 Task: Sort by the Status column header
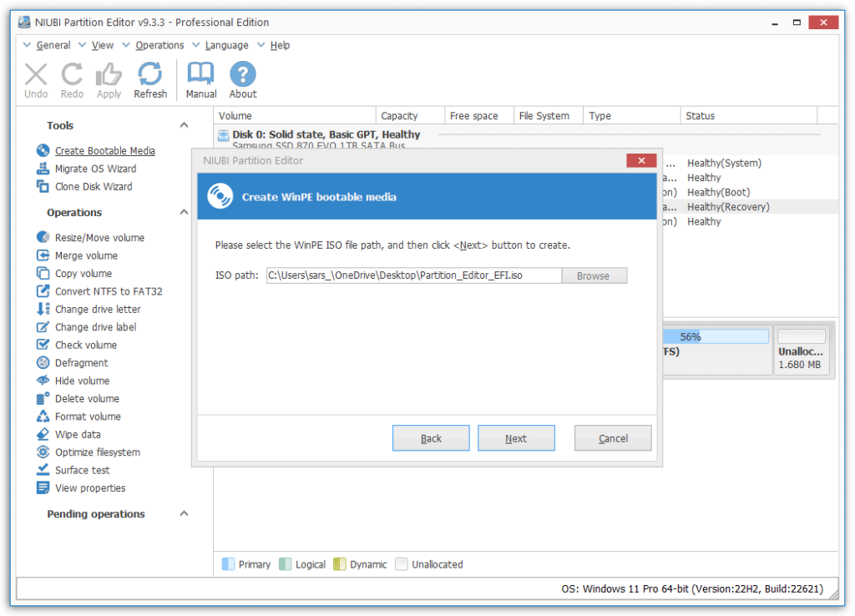[x=749, y=115]
